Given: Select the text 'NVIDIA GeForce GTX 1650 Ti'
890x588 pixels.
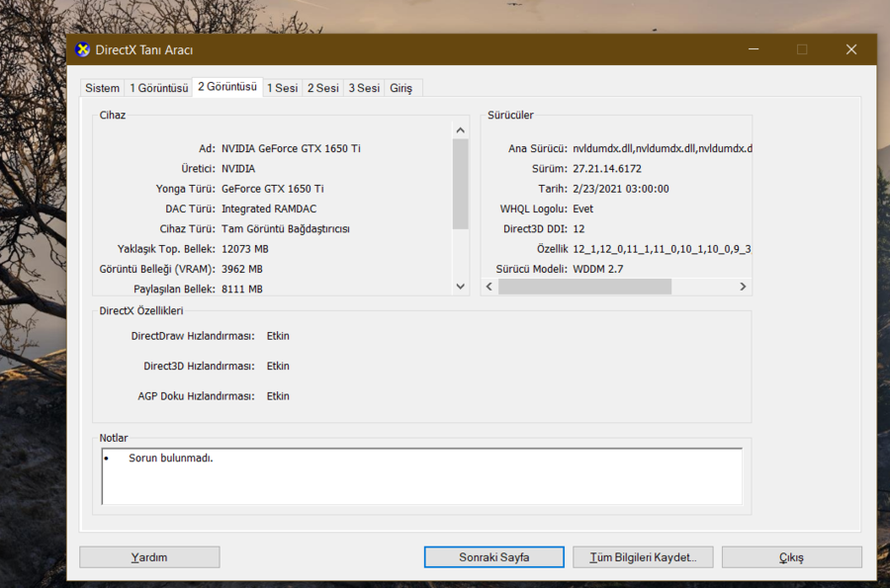Looking at the screenshot, I should tap(291, 148).
